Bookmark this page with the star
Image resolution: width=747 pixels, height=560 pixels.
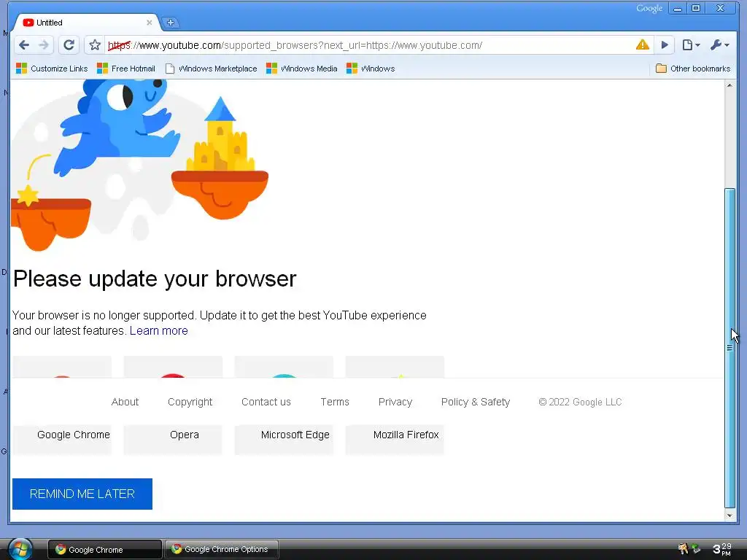tap(95, 45)
